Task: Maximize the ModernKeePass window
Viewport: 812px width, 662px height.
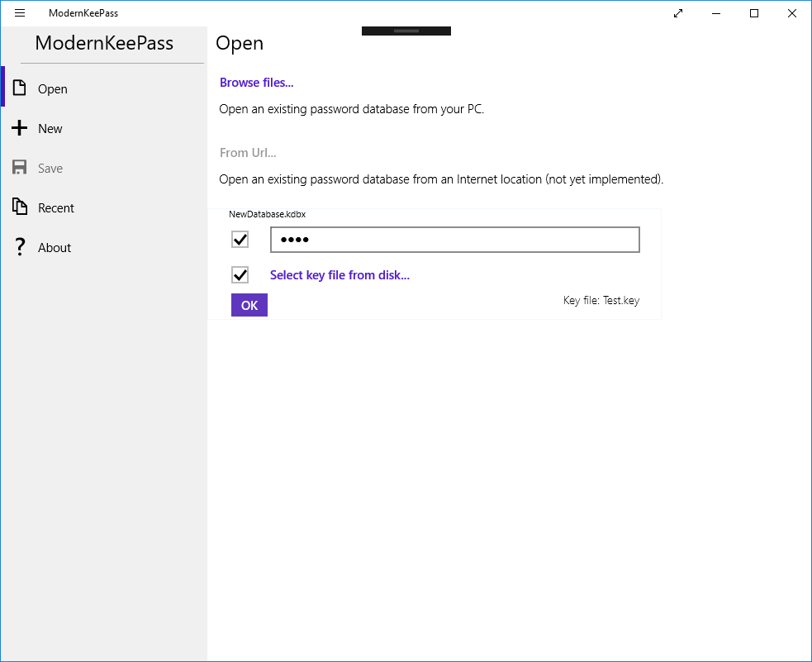Action: (754, 13)
